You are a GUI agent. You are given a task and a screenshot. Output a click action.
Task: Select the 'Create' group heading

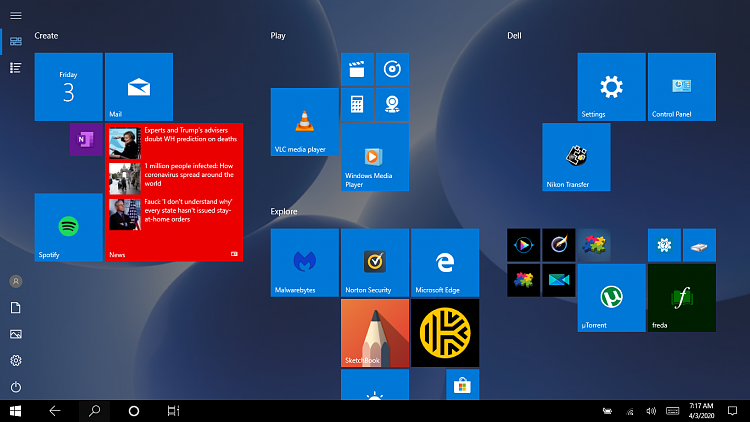pyautogui.click(x=46, y=35)
